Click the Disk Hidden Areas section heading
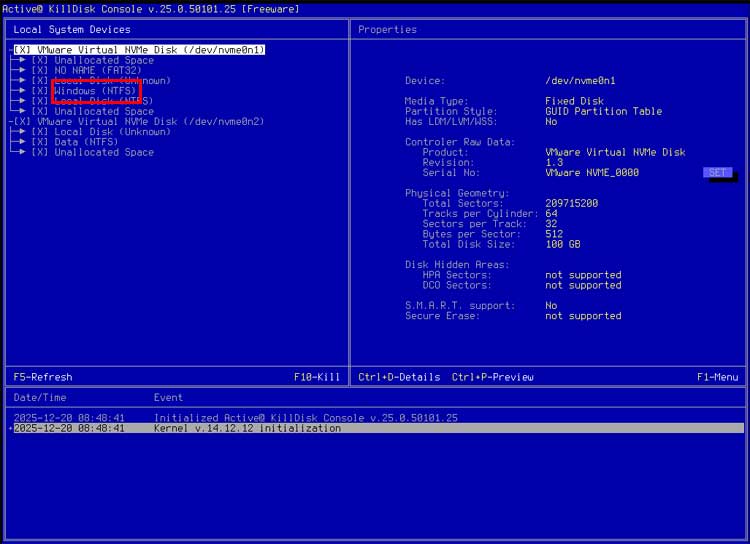Screen dimensions: 750x544 click(x=457, y=265)
